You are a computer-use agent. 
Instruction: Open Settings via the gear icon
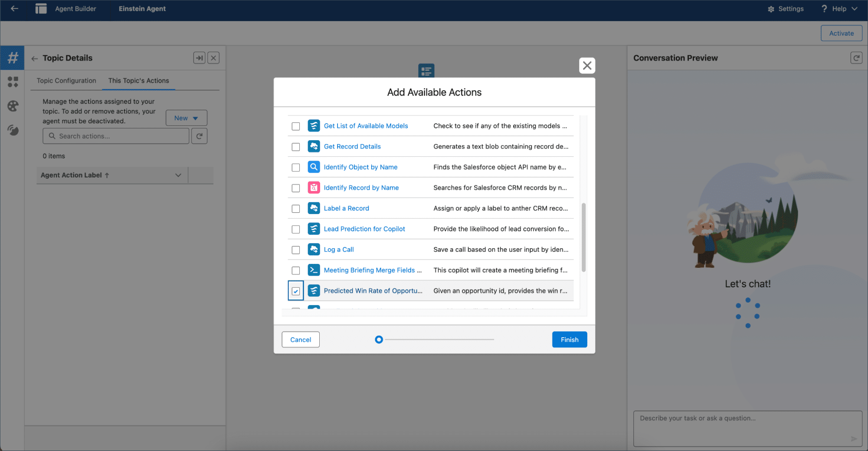[771, 9]
